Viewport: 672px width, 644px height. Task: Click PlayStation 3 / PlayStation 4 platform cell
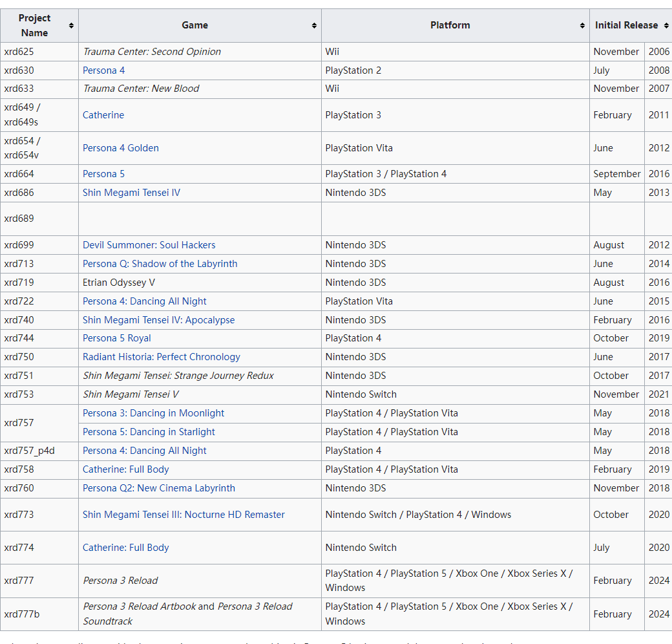[455, 174]
